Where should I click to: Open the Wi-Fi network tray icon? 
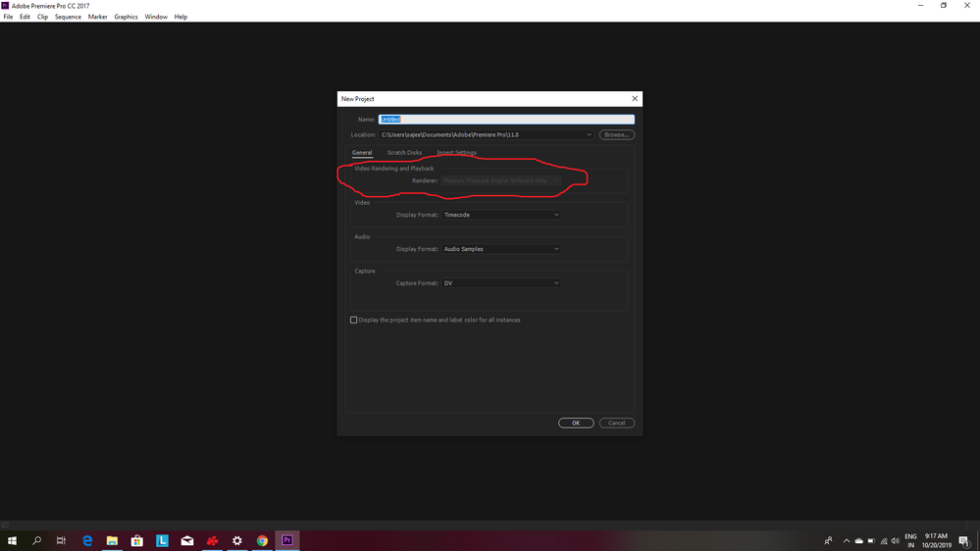point(883,541)
